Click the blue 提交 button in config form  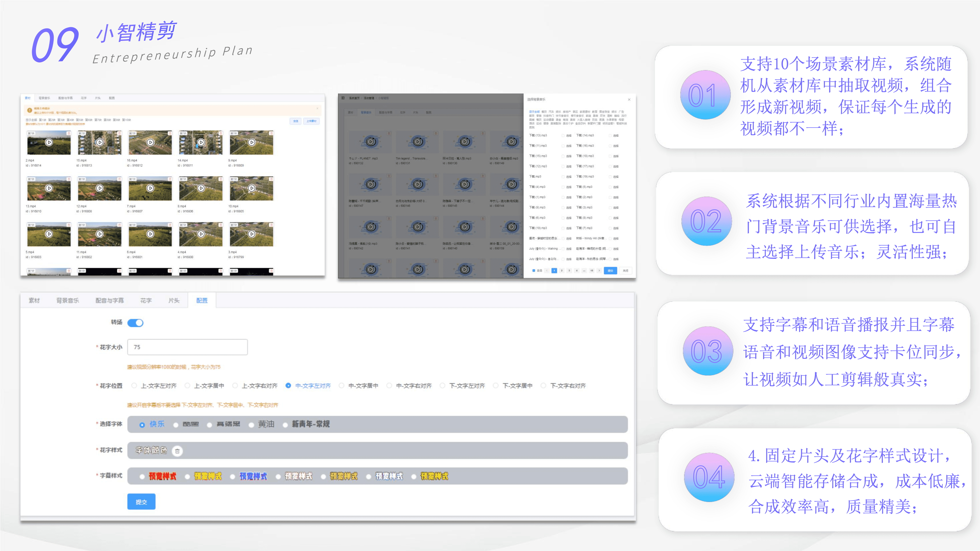[x=141, y=502]
